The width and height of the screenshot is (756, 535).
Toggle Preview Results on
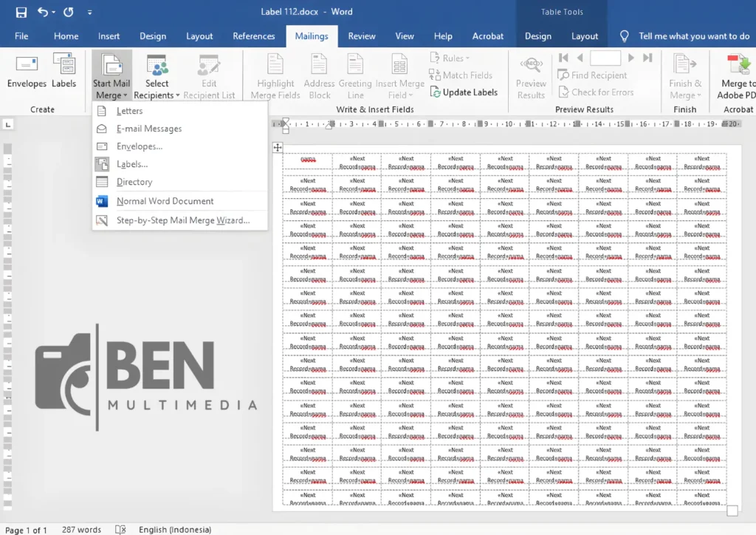(530, 74)
